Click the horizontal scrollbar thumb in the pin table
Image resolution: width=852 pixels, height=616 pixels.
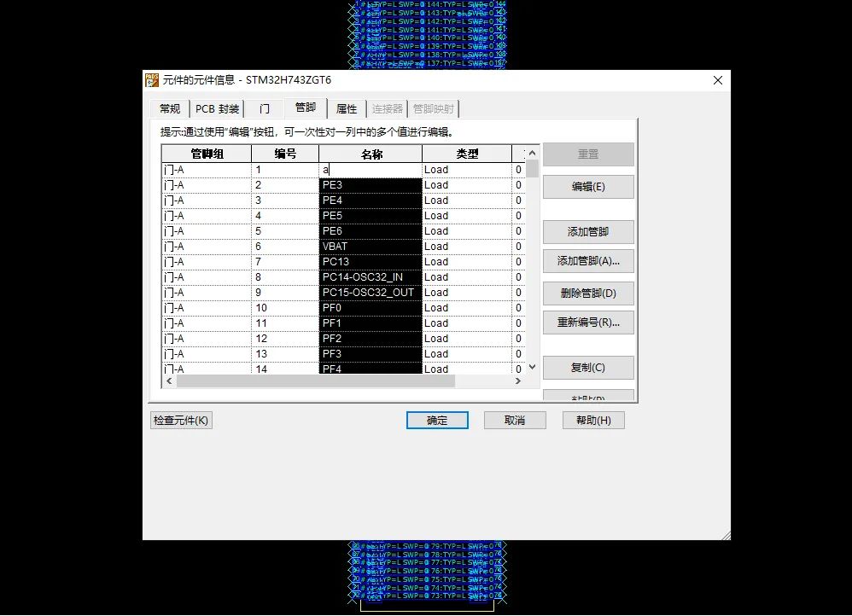[316, 381]
